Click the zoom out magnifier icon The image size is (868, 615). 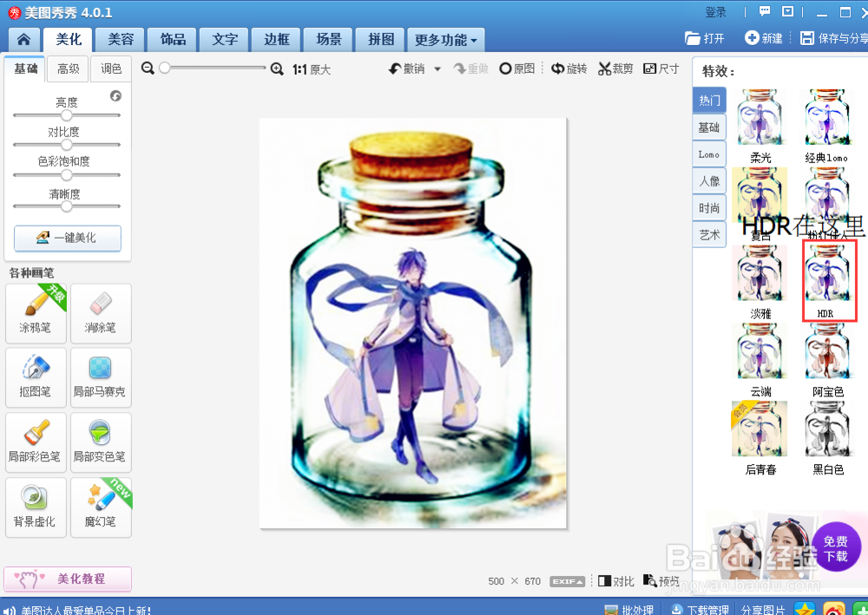pos(148,68)
